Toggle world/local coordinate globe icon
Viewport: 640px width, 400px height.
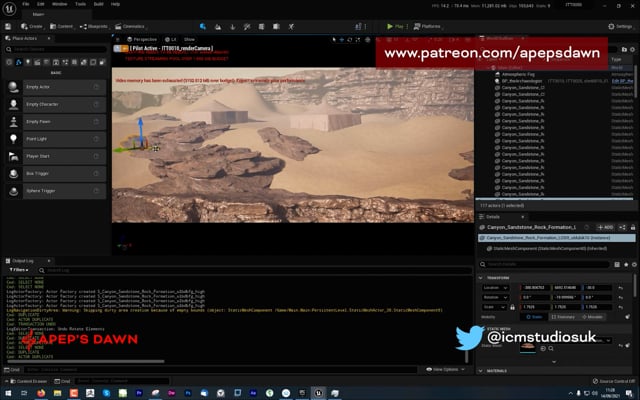368,40
